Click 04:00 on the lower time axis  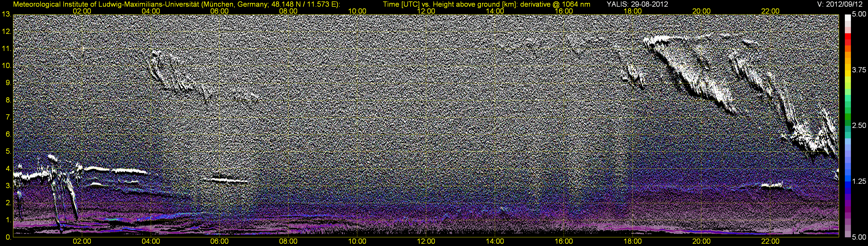pyautogui.click(x=151, y=241)
